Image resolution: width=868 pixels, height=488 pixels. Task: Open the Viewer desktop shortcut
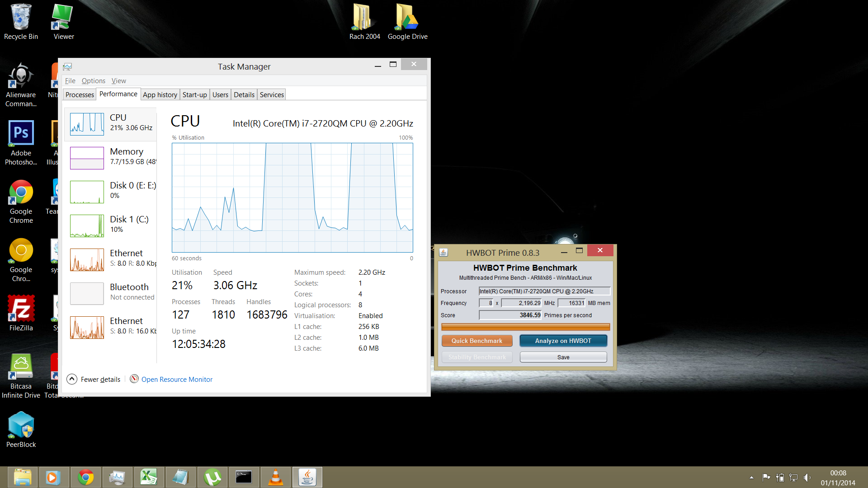pyautogui.click(x=63, y=22)
